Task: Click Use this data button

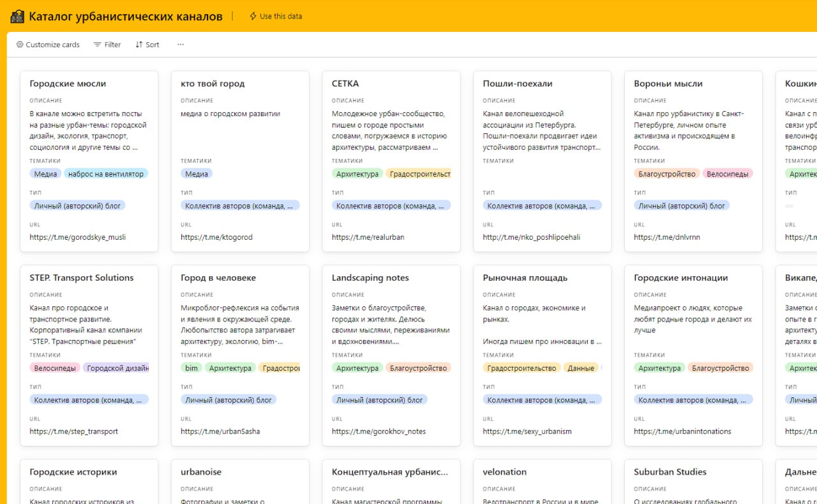Action: (276, 16)
